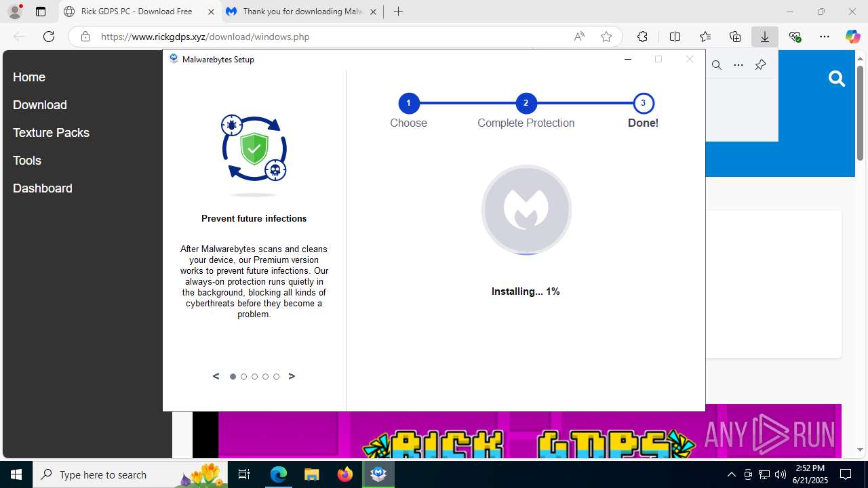This screenshot has height=488, width=868.
Task: Open File Explorer from the taskbar
Action: [x=311, y=474]
